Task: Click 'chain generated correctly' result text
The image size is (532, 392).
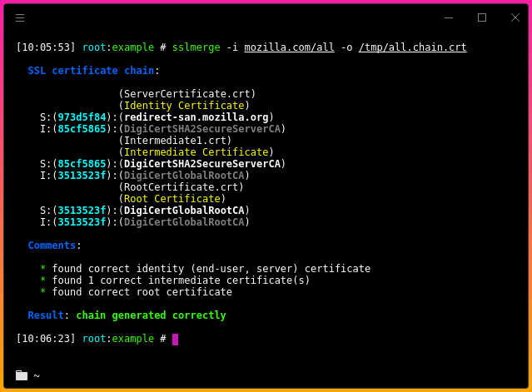Action: 151,315
